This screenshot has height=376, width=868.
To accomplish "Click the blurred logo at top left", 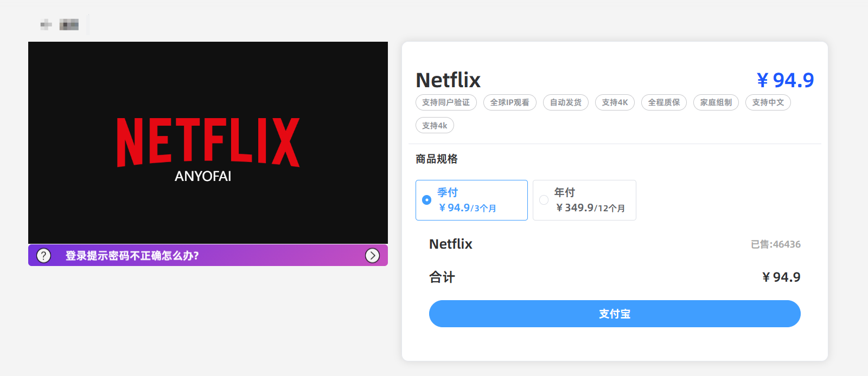I will click(60, 24).
